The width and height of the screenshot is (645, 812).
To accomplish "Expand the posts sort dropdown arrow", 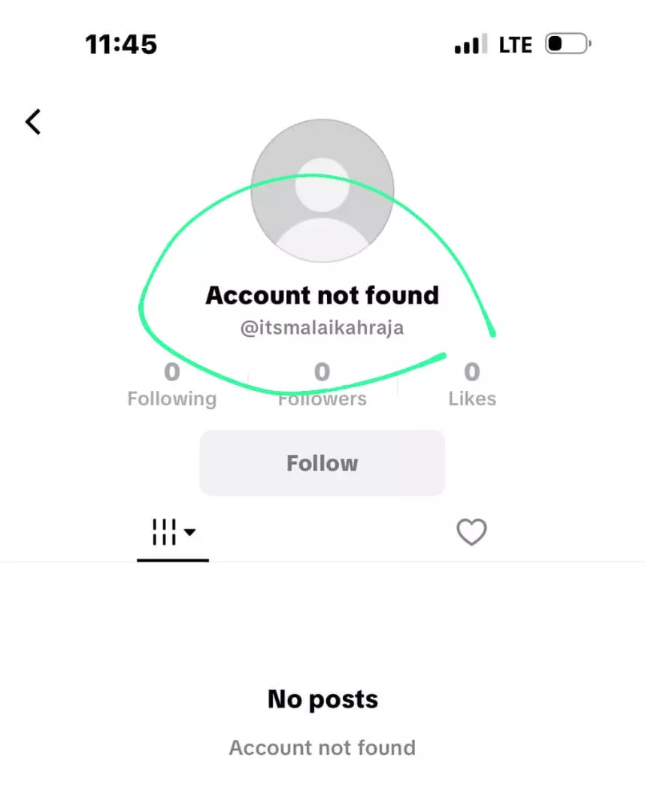I will click(x=190, y=532).
